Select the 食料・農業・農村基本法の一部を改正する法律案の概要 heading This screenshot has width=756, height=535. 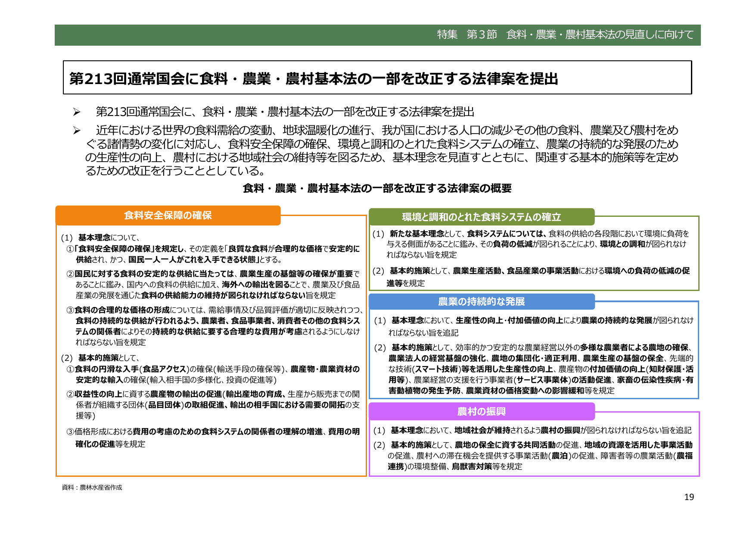point(378,188)
